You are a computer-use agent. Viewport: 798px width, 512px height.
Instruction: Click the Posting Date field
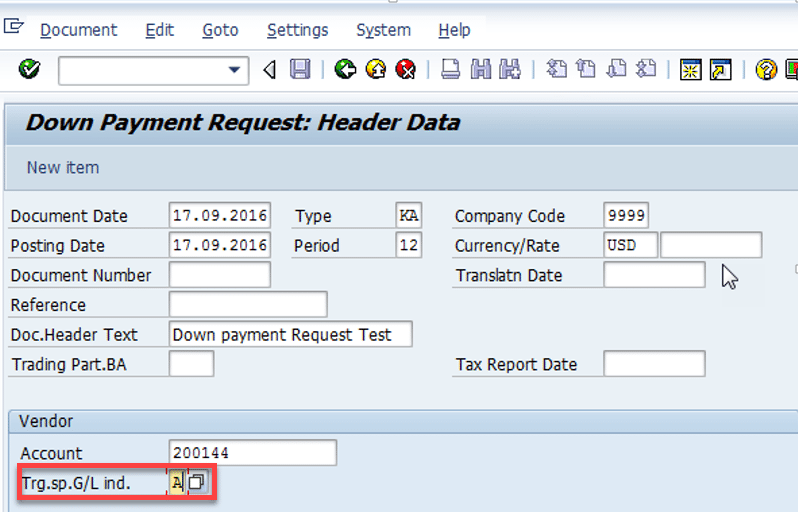tap(220, 245)
